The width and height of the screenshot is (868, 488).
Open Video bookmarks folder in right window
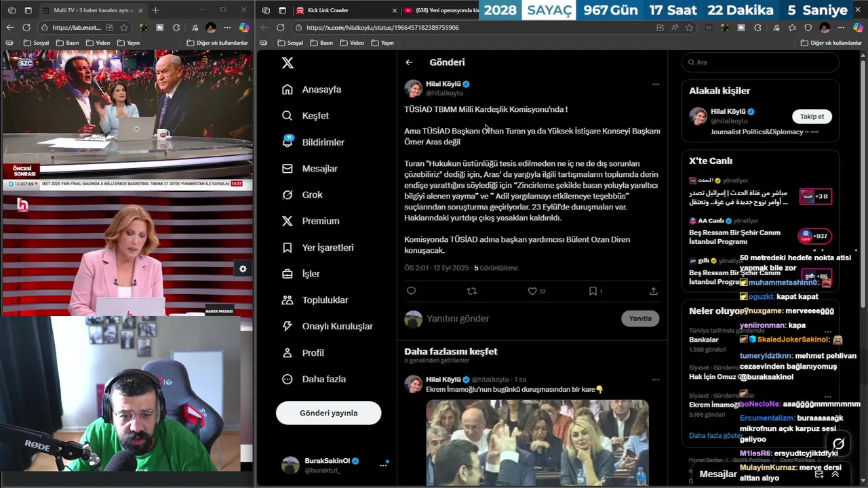click(x=352, y=43)
